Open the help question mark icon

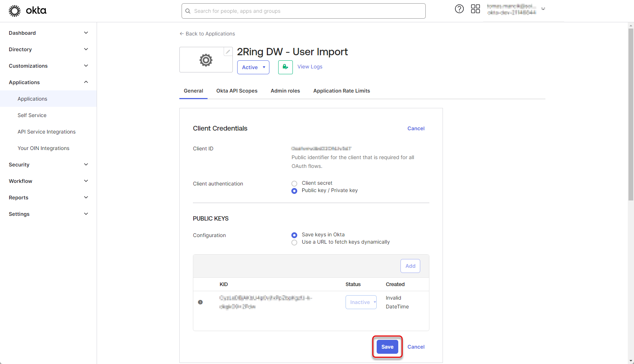459,9
